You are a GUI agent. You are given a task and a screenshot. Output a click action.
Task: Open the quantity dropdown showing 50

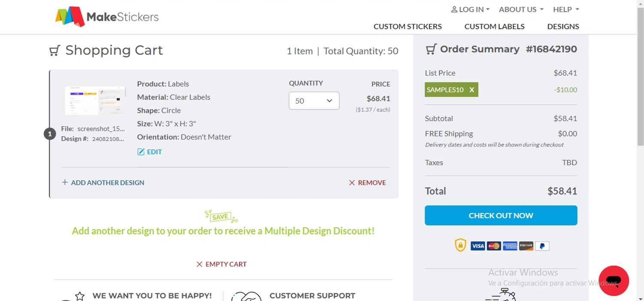314,101
